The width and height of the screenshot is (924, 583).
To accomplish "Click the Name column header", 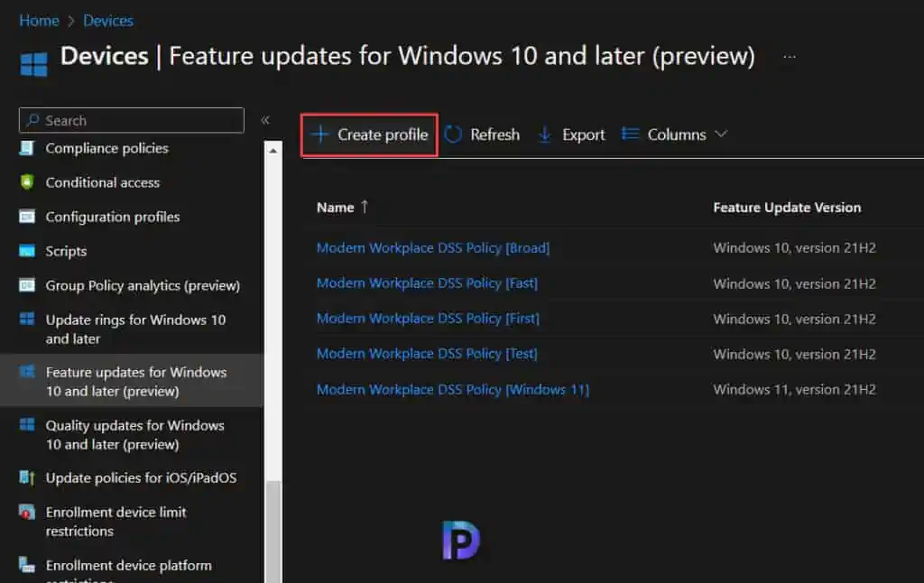I will [x=336, y=208].
